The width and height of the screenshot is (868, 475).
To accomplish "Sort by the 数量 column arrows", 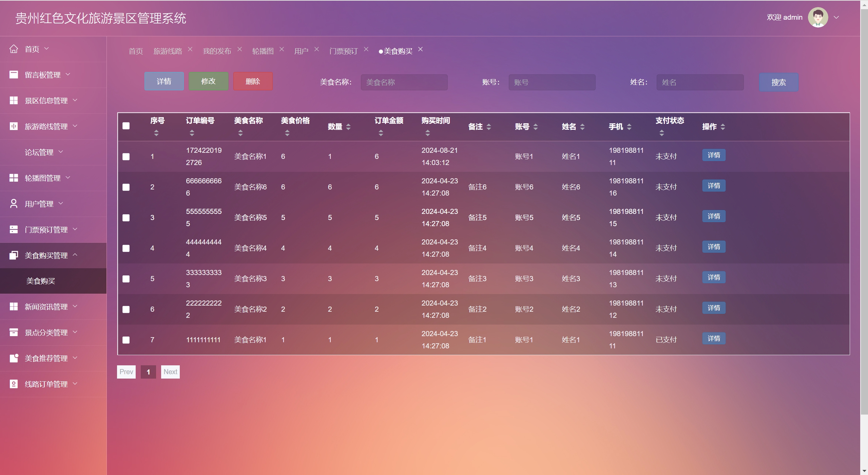I will tap(348, 127).
